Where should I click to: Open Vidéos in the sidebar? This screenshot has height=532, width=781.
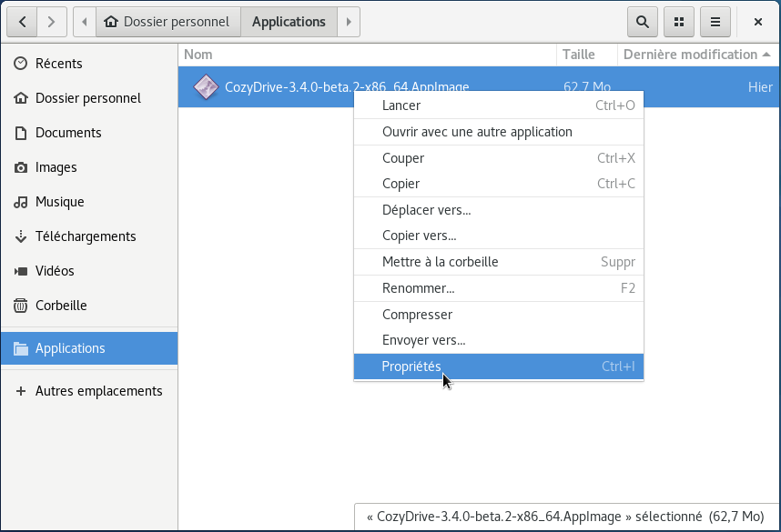(89, 271)
